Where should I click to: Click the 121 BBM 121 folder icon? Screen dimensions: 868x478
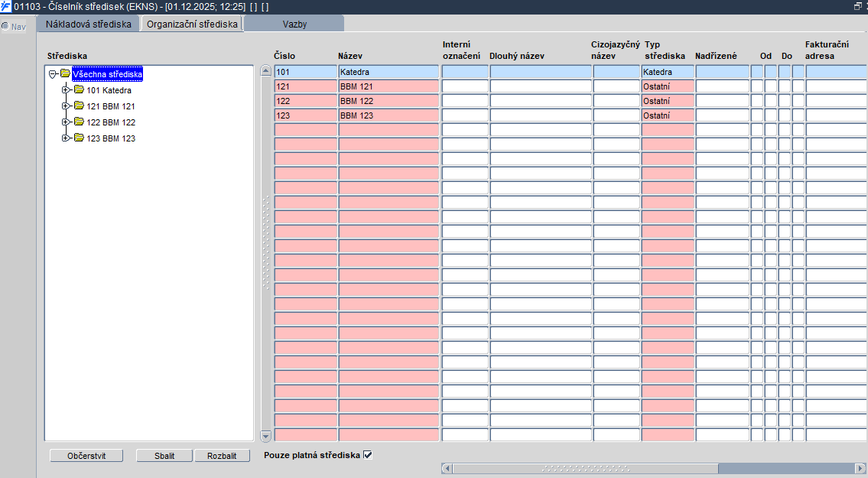pyautogui.click(x=80, y=106)
